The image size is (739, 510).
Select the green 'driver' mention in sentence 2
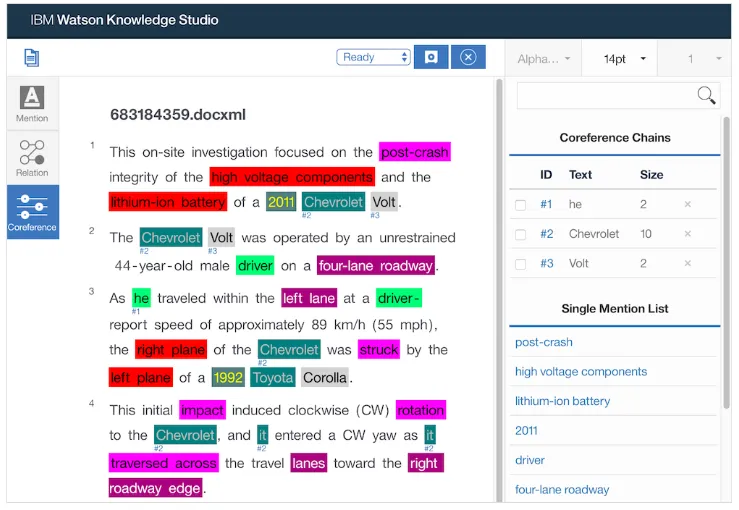click(255, 266)
